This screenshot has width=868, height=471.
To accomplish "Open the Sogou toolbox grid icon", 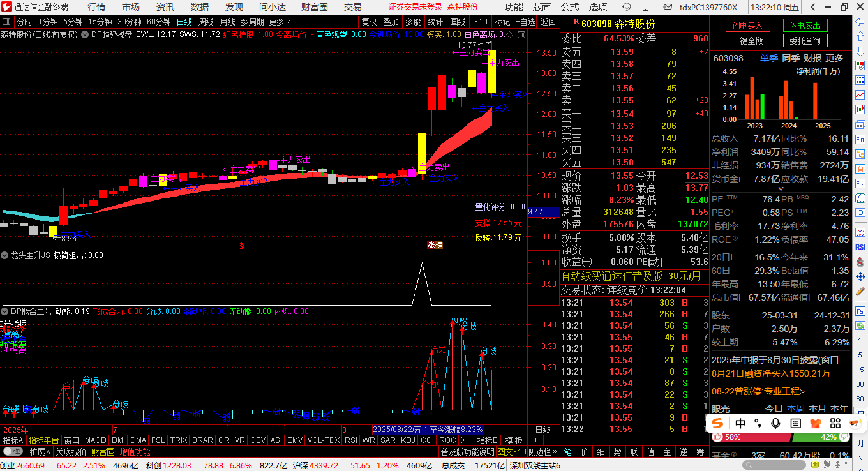I will 835,423.
